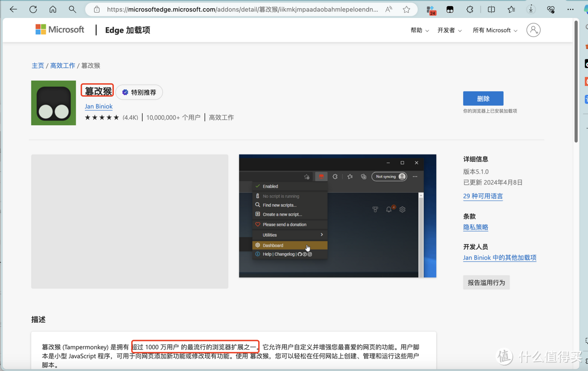The image size is (588, 371).
Task: Open the 29 种可用语言 link
Action: 483,196
